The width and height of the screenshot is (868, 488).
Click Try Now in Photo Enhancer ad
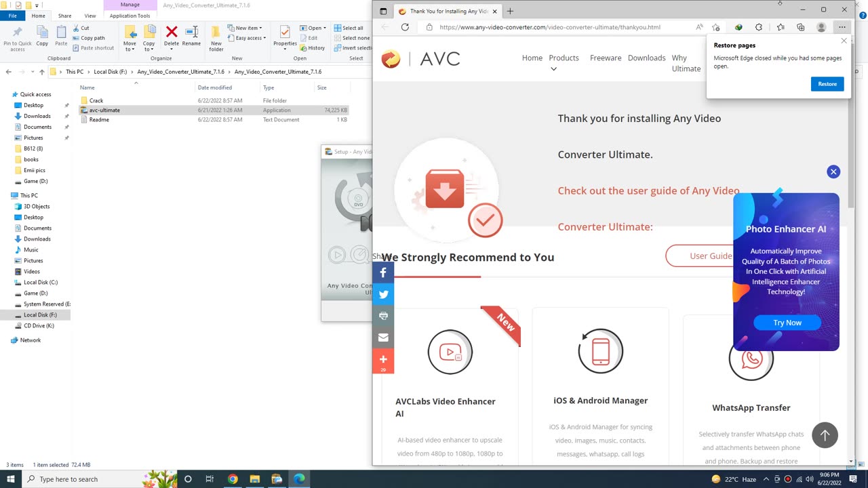click(x=787, y=323)
